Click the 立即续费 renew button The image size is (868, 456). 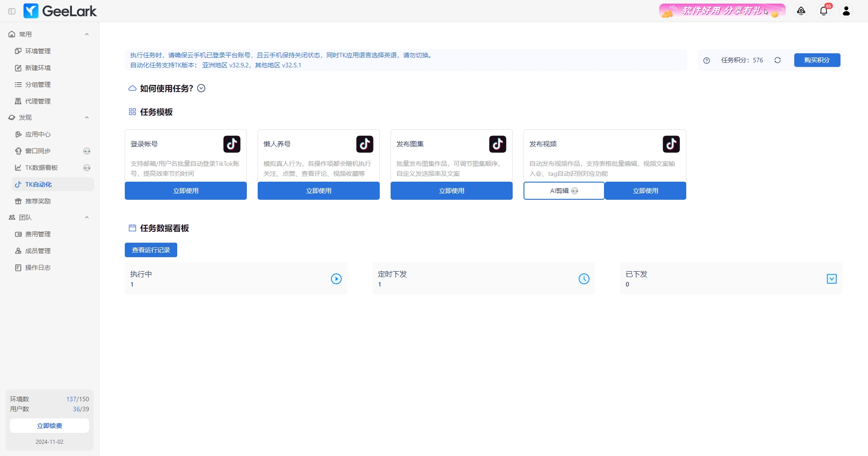click(x=50, y=426)
